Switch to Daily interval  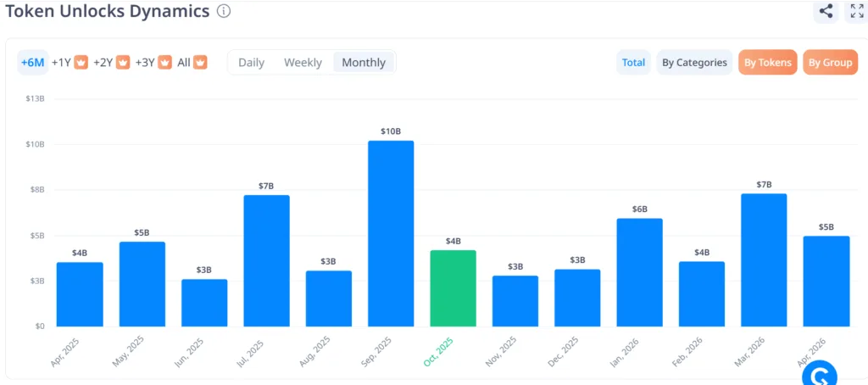click(251, 62)
